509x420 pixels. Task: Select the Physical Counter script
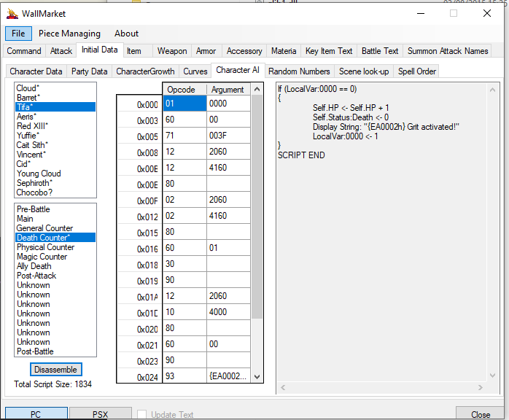click(55, 247)
